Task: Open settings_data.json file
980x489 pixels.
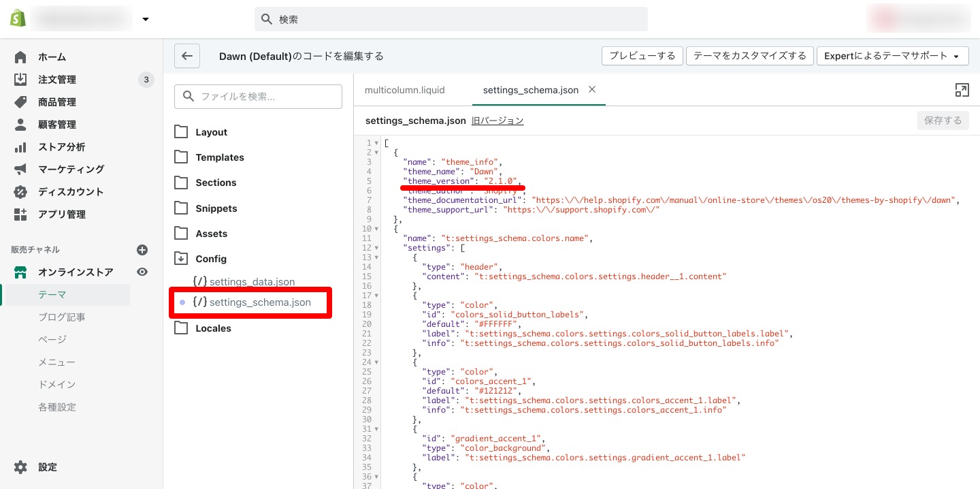Action: point(244,282)
